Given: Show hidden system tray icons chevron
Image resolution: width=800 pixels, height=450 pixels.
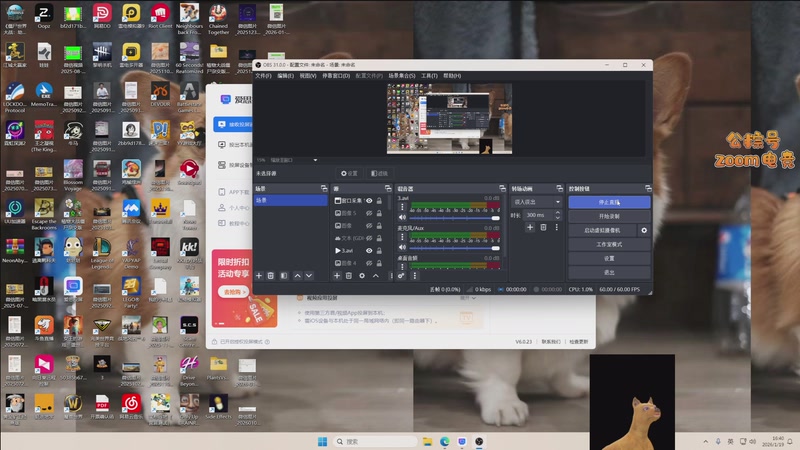Looking at the screenshot, I should pos(706,441).
